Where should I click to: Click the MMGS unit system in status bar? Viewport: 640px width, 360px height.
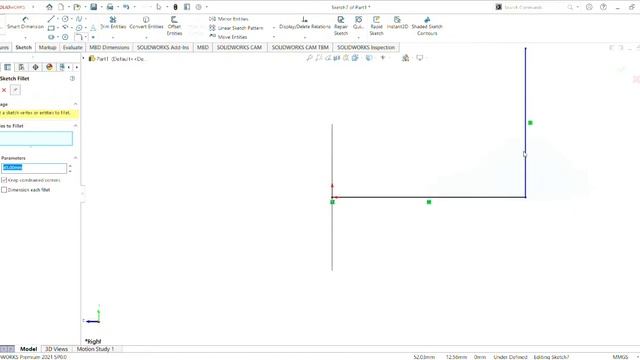(x=620, y=357)
